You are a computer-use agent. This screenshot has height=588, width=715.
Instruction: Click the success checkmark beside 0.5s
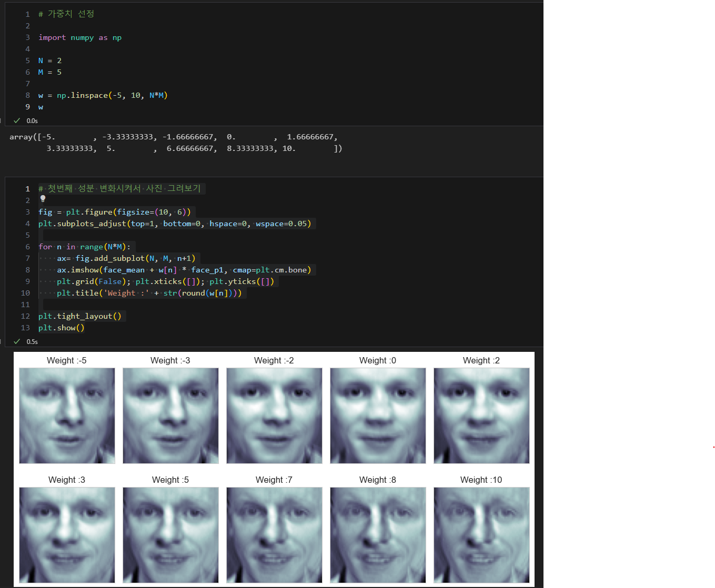17,341
